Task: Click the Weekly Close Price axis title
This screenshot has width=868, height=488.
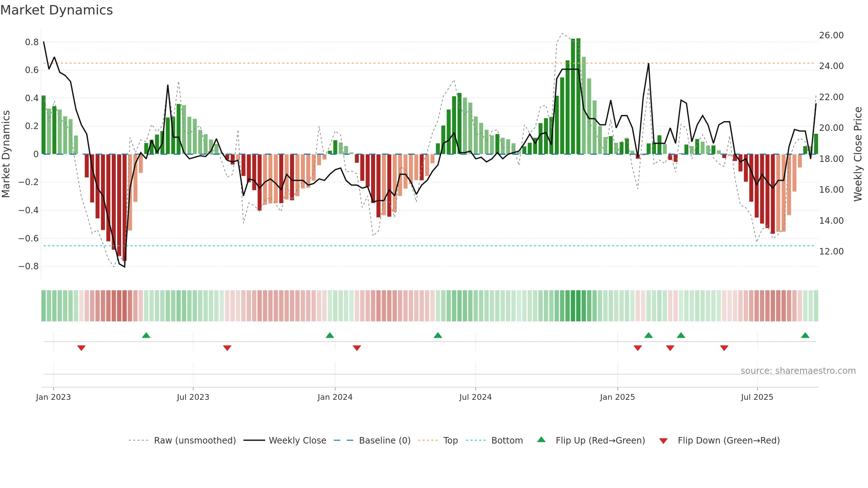Action: pos(858,154)
